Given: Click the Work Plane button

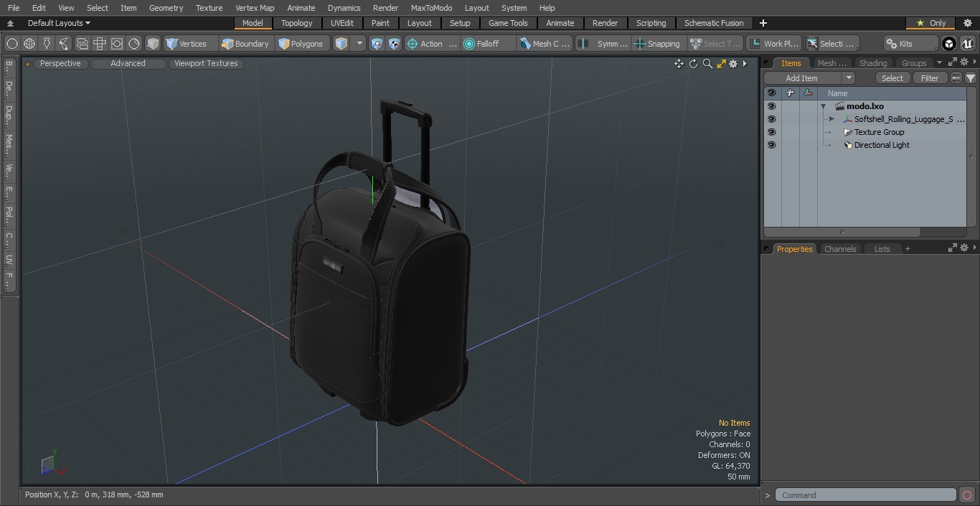Looking at the screenshot, I should coord(773,44).
